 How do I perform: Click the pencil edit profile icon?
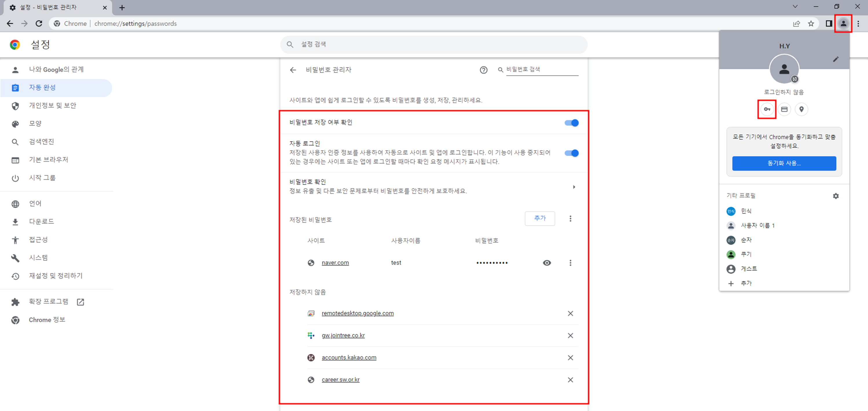click(x=836, y=59)
